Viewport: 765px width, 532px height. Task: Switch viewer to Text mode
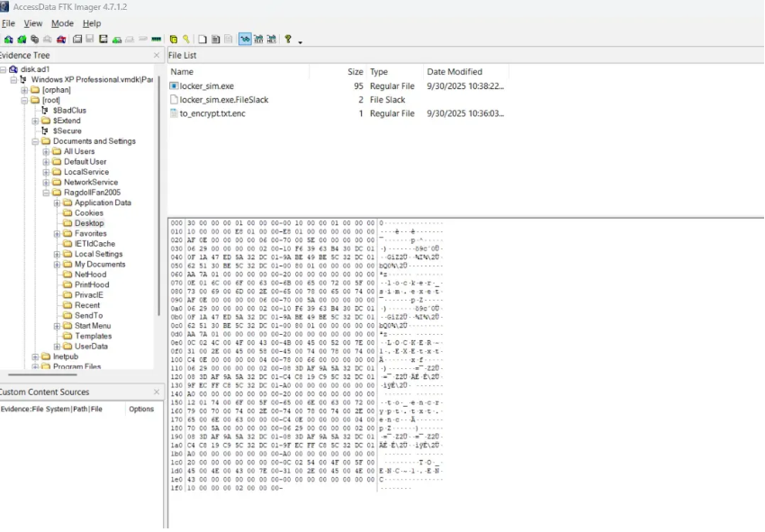tap(257, 40)
